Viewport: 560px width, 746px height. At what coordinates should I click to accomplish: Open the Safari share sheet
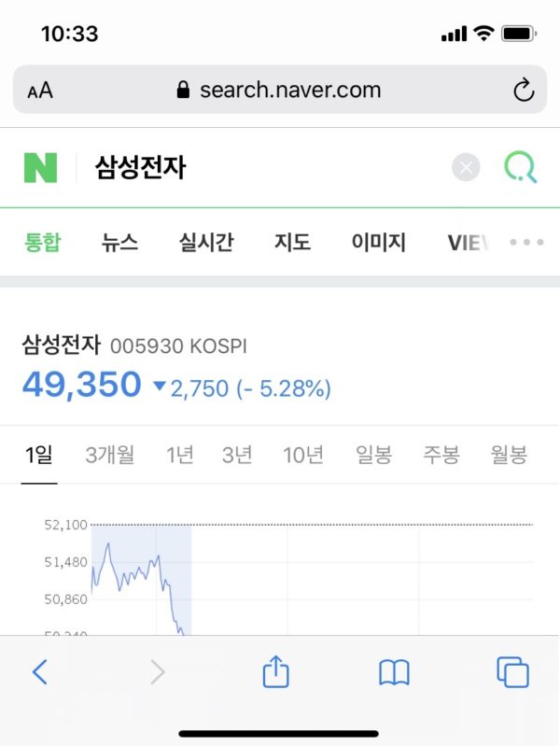pyautogui.click(x=275, y=671)
